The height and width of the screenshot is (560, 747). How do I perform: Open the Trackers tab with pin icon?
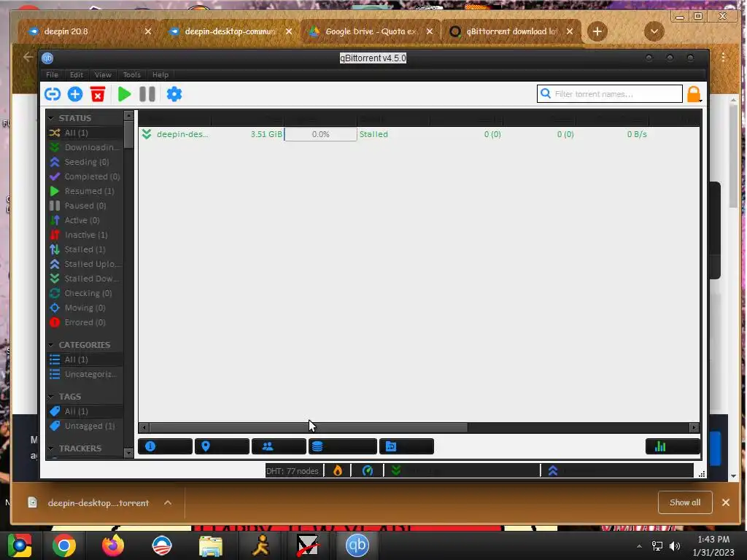click(222, 446)
